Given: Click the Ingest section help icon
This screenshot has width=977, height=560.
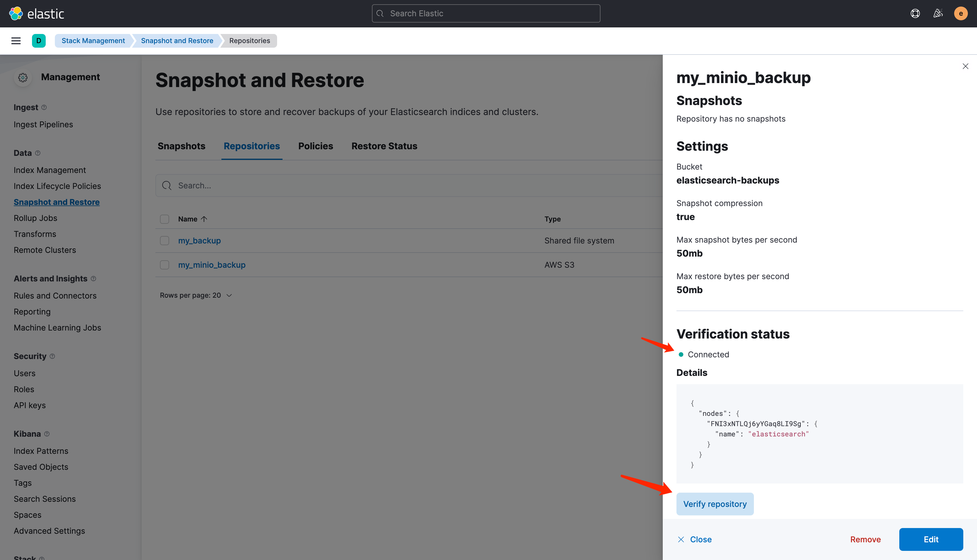Looking at the screenshot, I should coord(44,107).
